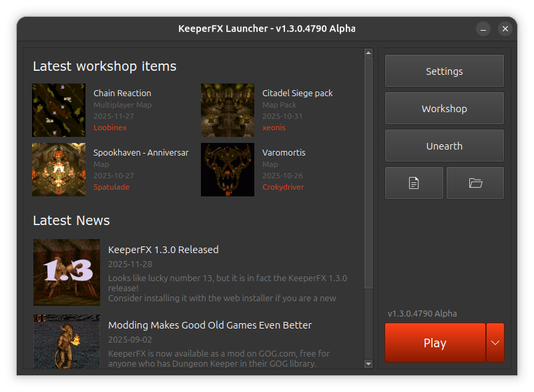The image size is (534, 392).
Task: Select the Spookhaven map thumbnail
Action: [59, 170]
